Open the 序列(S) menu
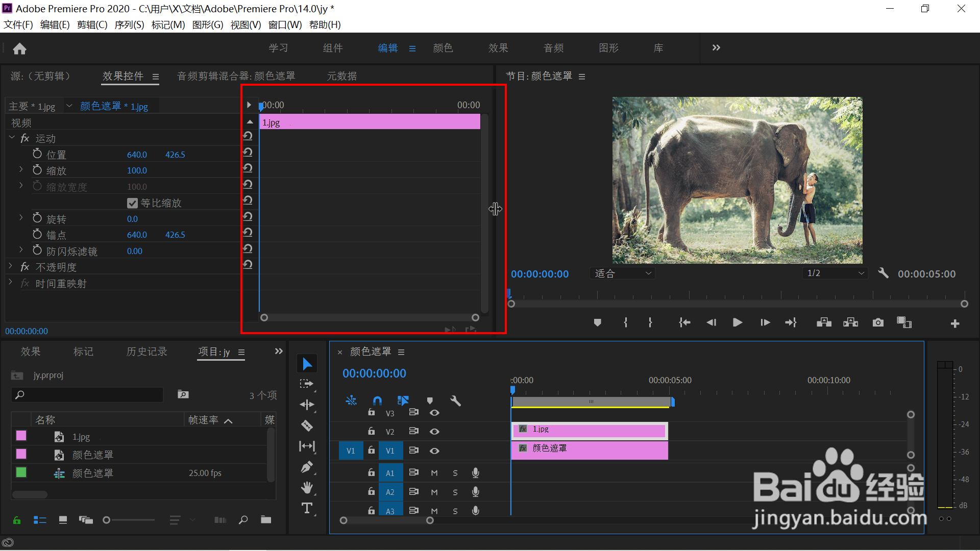The width and height of the screenshot is (980, 551). [x=129, y=24]
